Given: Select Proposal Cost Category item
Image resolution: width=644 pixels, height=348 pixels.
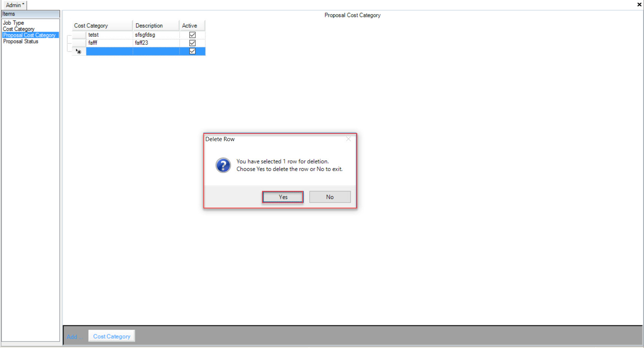Looking at the screenshot, I should click(30, 35).
